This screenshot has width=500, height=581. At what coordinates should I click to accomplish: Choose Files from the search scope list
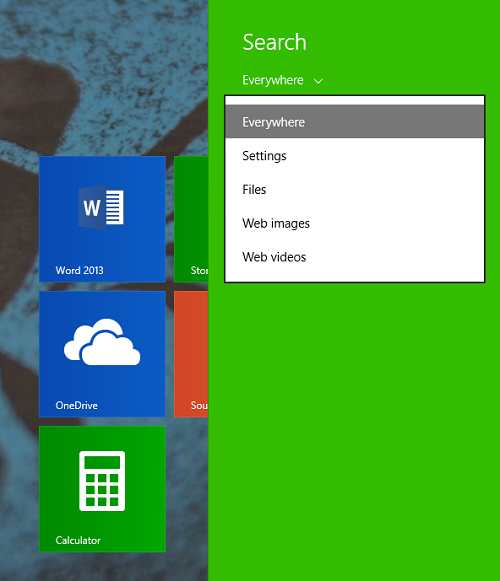[x=355, y=189]
